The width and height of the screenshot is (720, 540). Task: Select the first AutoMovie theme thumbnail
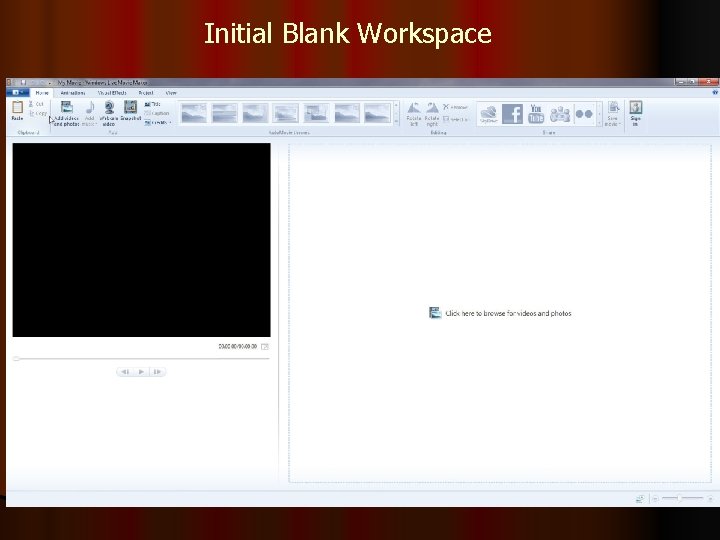tap(194, 113)
